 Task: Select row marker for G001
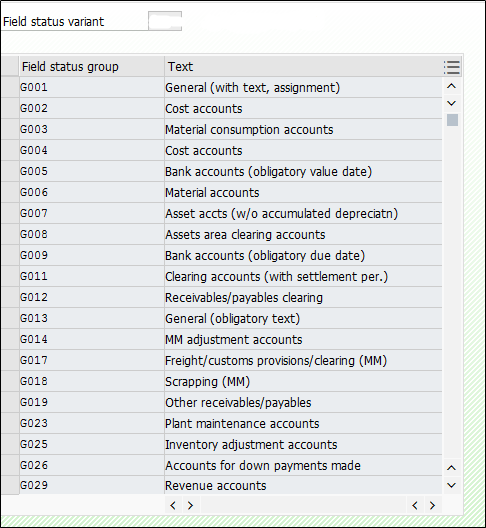[10, 88]
